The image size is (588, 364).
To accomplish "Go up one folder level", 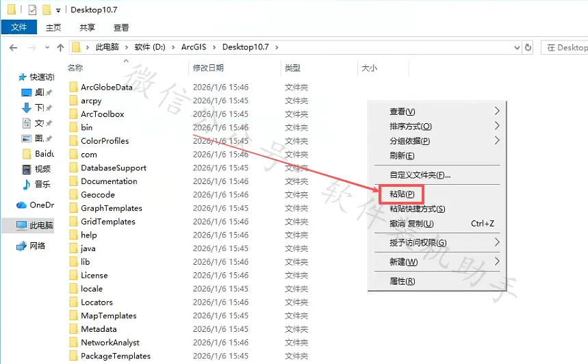I will [x=60, y=48].
